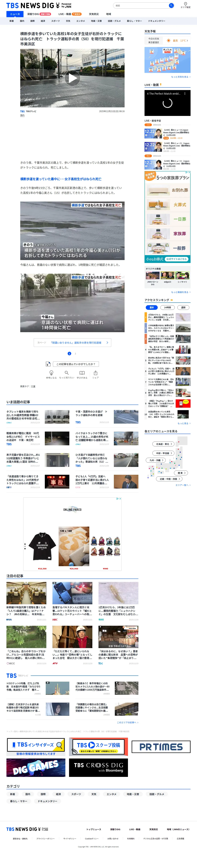Click the 学びがある open-book reaction icon

[82, 373]
